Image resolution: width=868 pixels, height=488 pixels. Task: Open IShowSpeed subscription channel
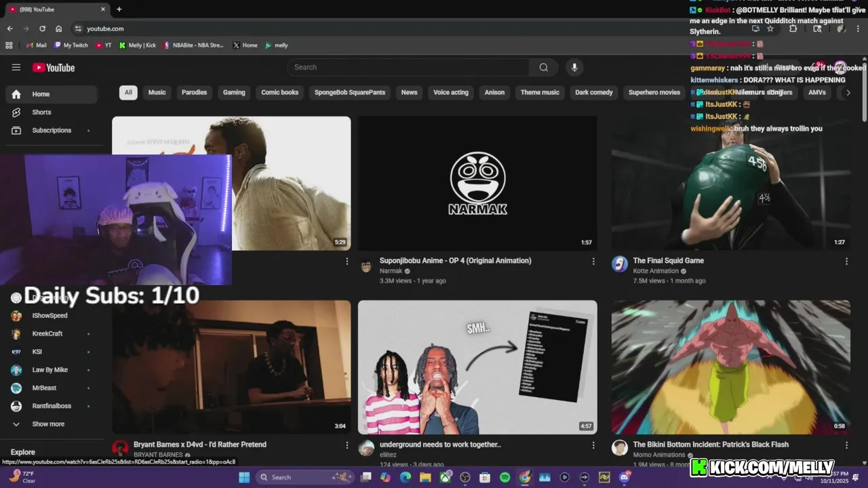(53, 316)
